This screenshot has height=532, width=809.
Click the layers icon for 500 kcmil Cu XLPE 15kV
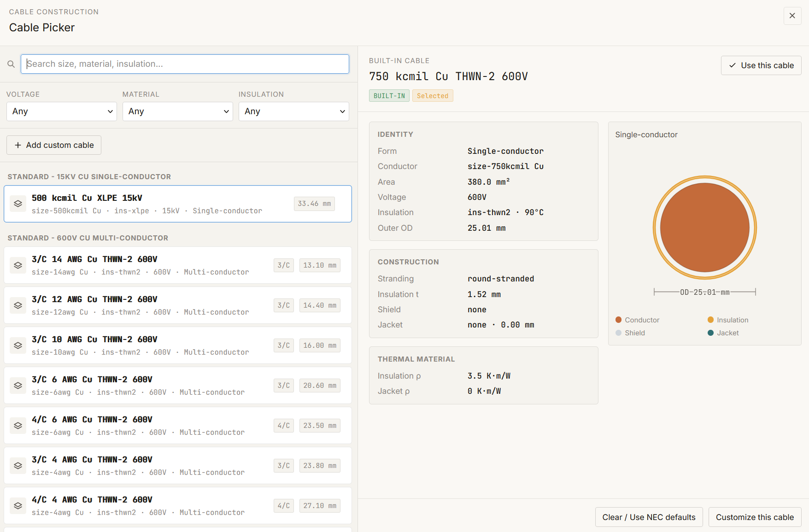pyautogui.click(x=18, y=204)
